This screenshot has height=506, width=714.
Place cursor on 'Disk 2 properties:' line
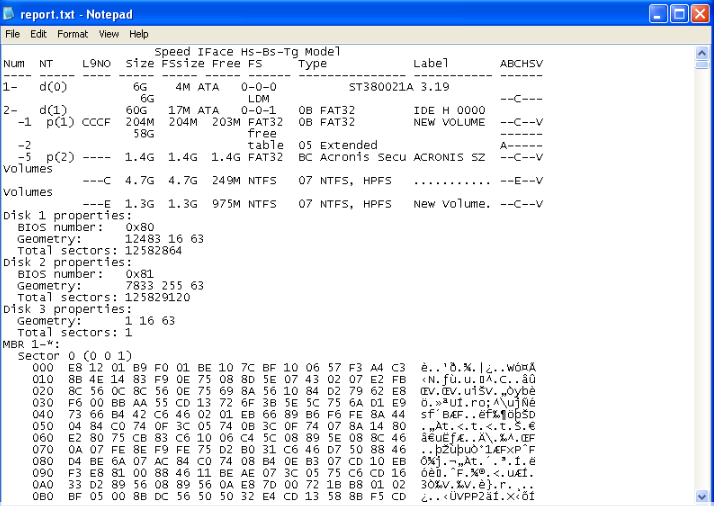pos(67,262)
